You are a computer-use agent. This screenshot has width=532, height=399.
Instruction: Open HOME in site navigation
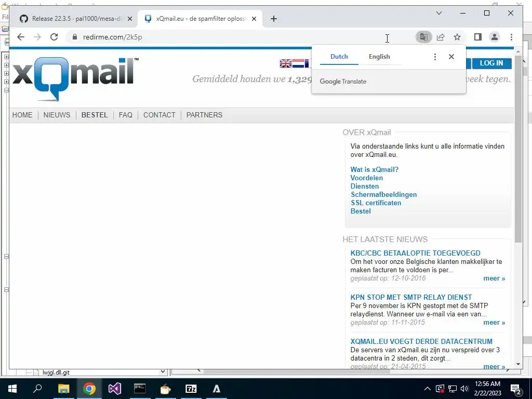tap(22, 115)
